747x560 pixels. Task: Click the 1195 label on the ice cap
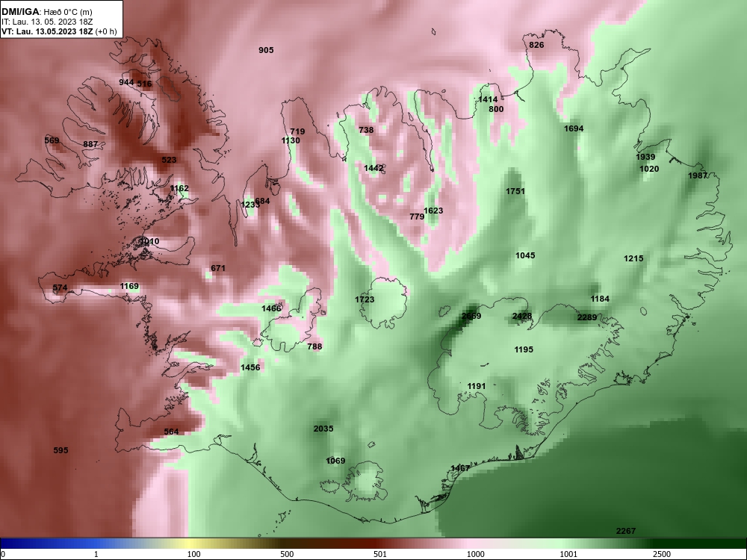pos(524,350)
